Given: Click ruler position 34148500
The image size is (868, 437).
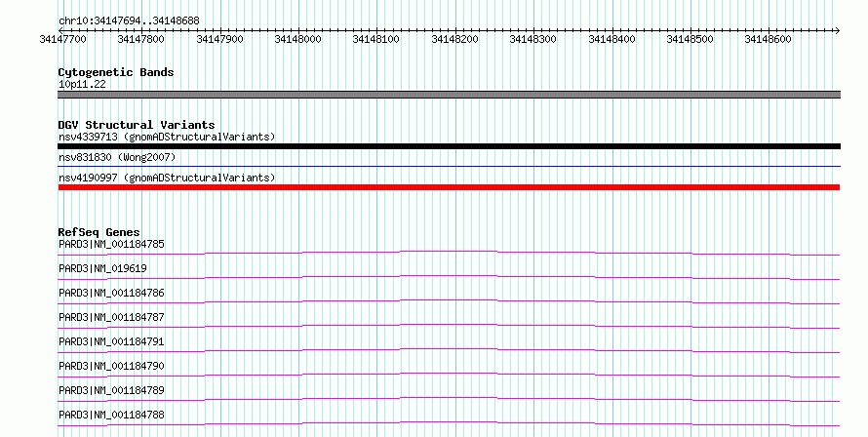Looking at the screenshot, I should click(690, 39).
